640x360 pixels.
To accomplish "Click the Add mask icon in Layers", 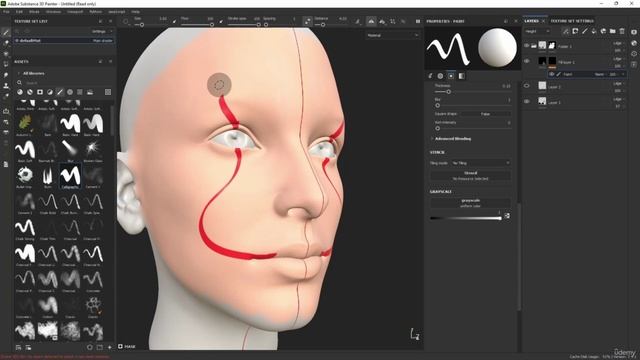I will click(x=575, y=31).
